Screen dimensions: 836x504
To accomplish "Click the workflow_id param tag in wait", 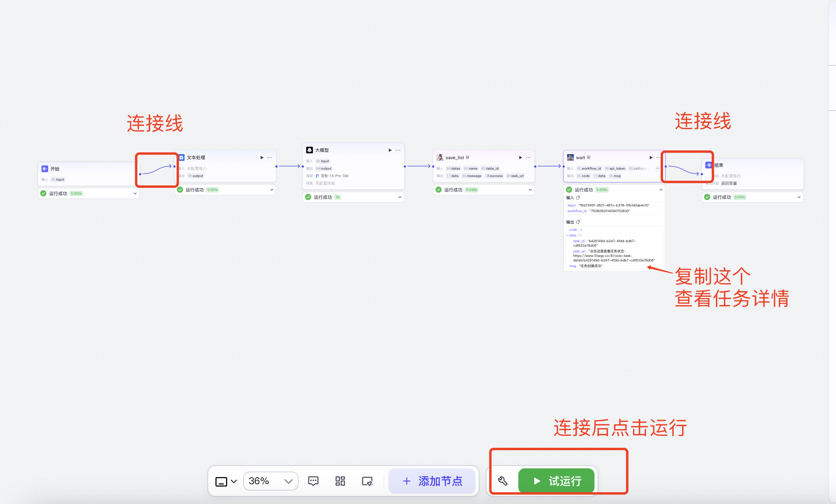I will coord(589,168).
